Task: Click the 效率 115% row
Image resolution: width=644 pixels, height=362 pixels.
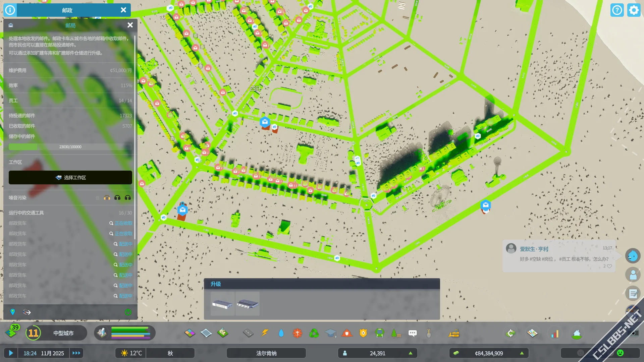Action: (x=70, y=85)
